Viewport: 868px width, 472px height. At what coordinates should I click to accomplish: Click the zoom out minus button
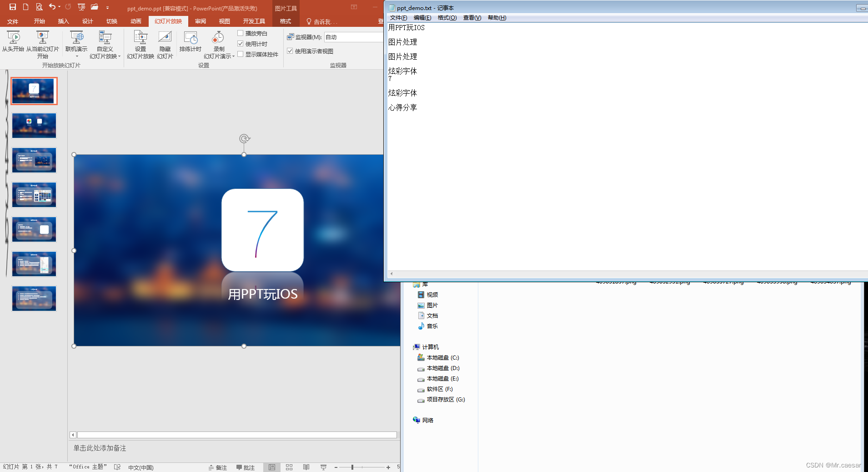[x=336, y=467]
